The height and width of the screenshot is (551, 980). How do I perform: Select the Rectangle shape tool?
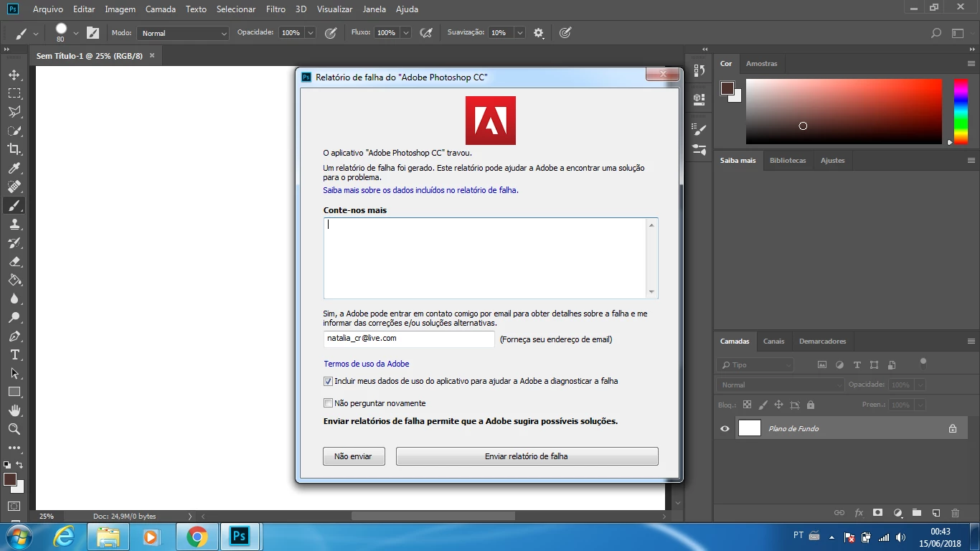click(14, 392)
